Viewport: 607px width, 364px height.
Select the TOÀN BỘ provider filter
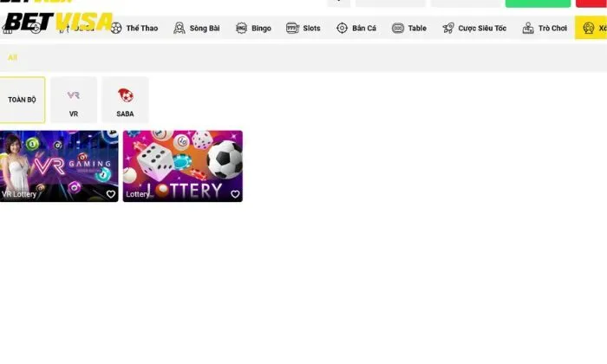(22, 100)
